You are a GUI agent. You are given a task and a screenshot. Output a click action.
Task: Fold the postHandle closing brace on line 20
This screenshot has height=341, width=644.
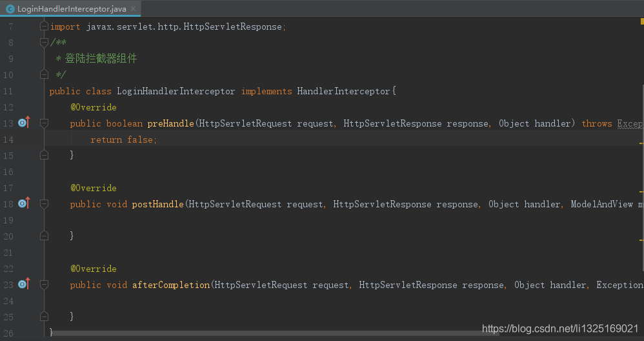[x=44, y=236]
